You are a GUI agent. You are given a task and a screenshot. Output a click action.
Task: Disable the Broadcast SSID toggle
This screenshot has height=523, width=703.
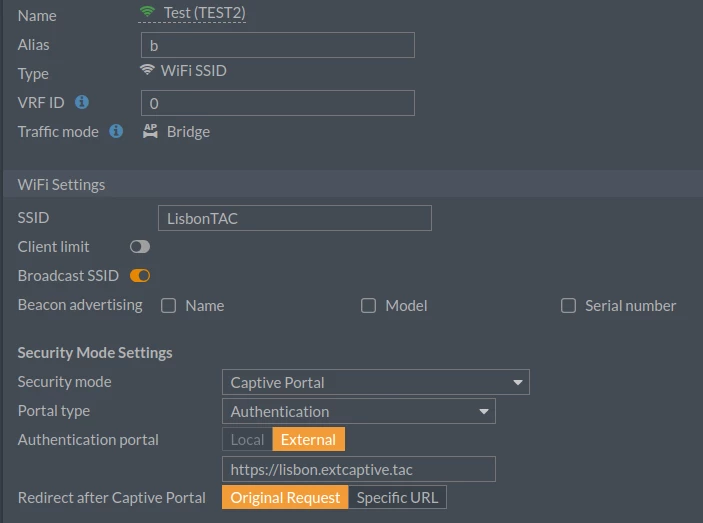(x=140, y=276)
